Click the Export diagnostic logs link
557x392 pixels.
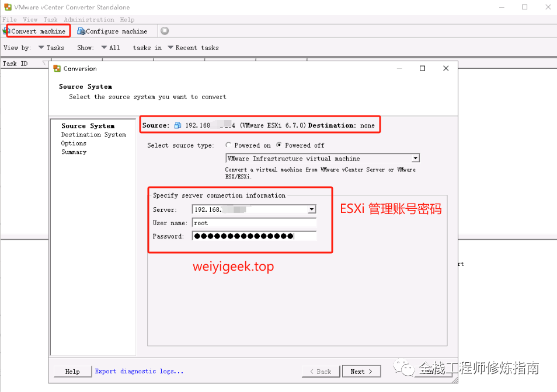[139, 371]
